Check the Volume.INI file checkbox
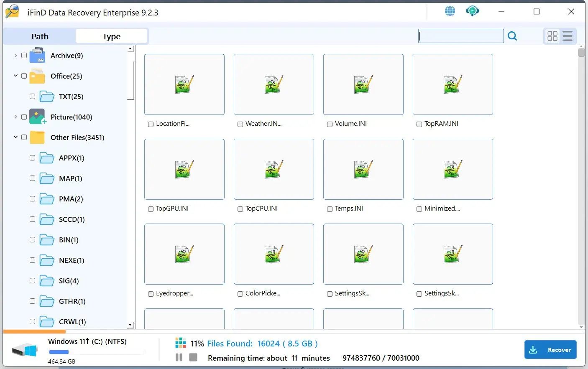This screenshot has width=588, height=369. pyautogui.click(x=330, y=124)
